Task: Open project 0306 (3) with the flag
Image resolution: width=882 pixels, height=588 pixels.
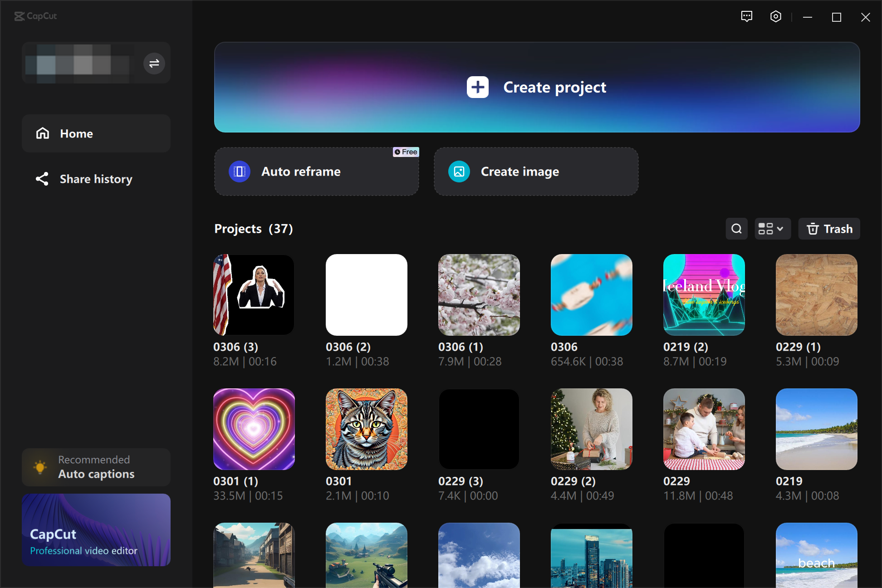Action: point(254,295)
